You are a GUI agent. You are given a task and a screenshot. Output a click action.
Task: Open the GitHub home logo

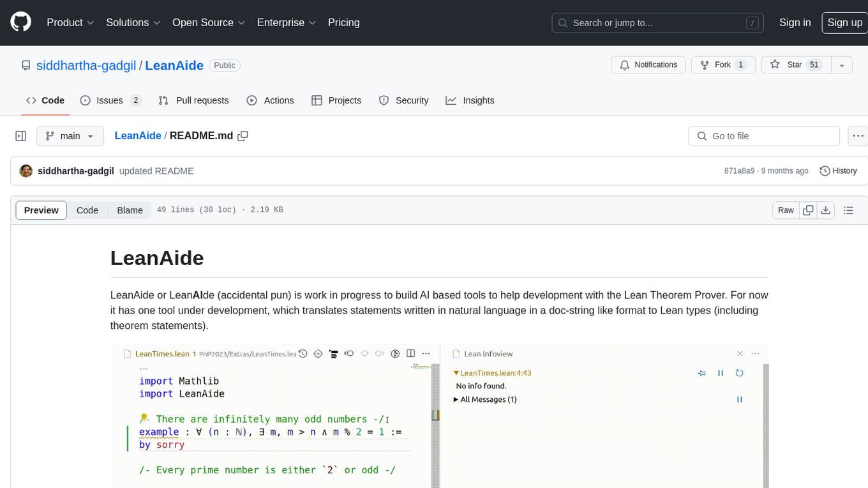(x=20, y=22)
